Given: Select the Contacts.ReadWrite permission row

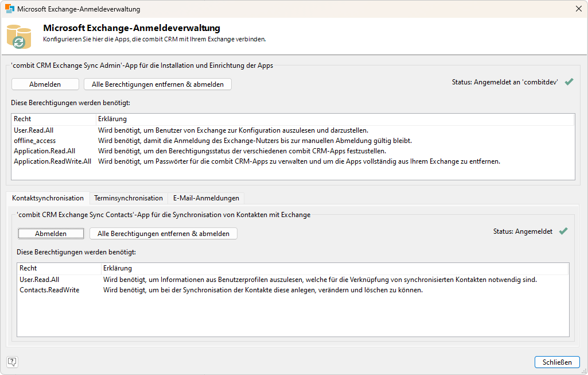Looking at the screenshot, I should [49, 290].
